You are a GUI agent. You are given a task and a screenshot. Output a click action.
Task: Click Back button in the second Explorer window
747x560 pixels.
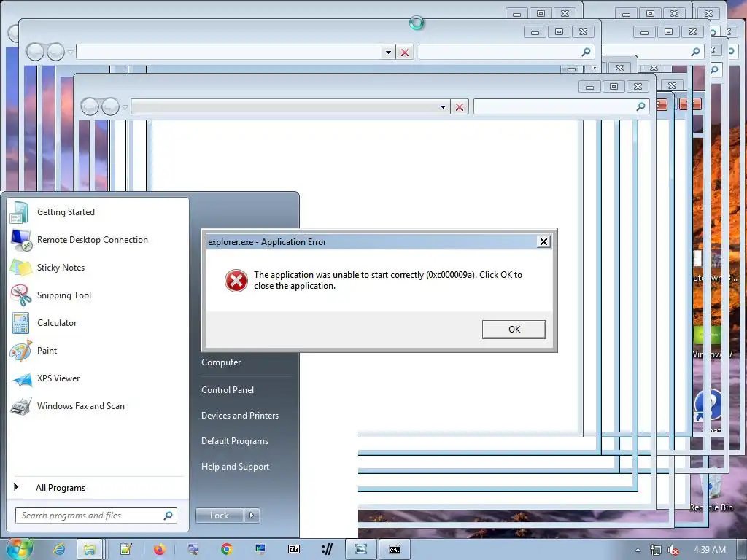[x=35, y=52]
